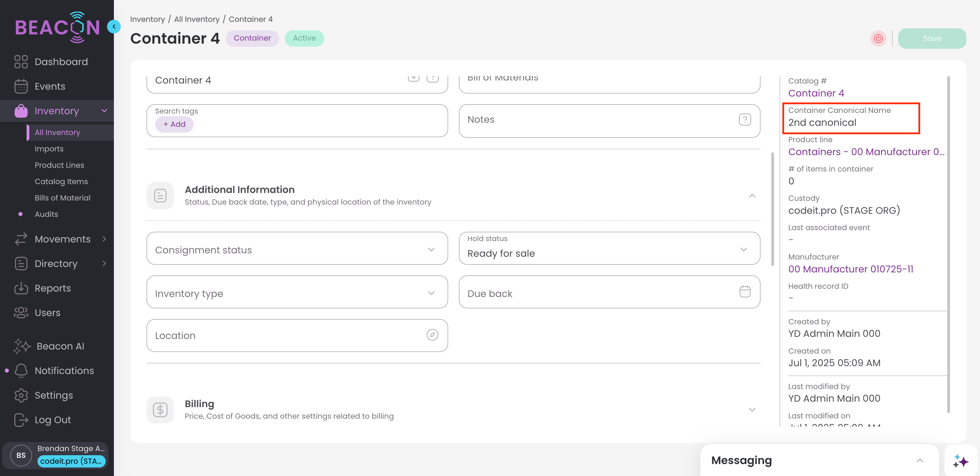Open Product Lines submenu item
The width and height of the screenshot is (980, 476).
(59, 165)
